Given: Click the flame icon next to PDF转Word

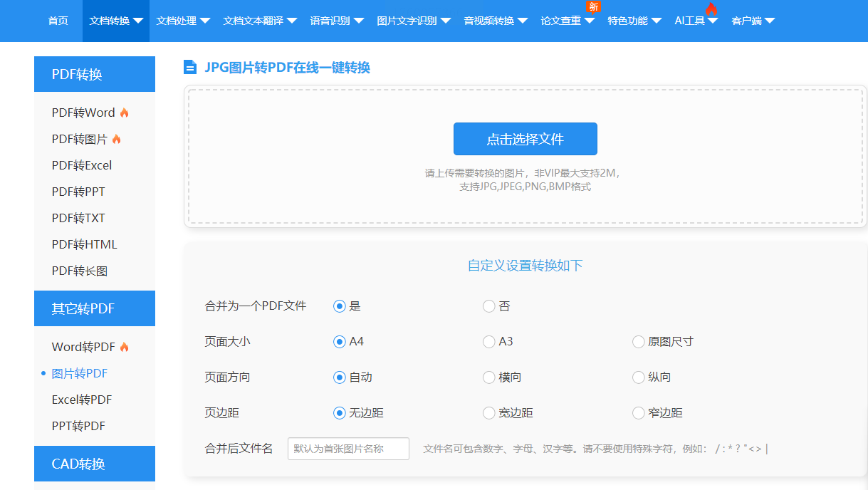Looking at the screenshot, I should 125,113.
